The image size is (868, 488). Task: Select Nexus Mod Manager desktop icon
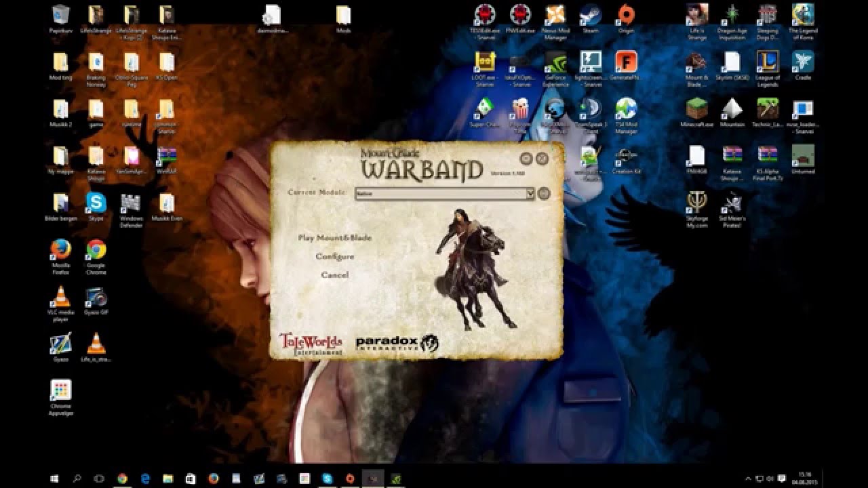point(555,22)
